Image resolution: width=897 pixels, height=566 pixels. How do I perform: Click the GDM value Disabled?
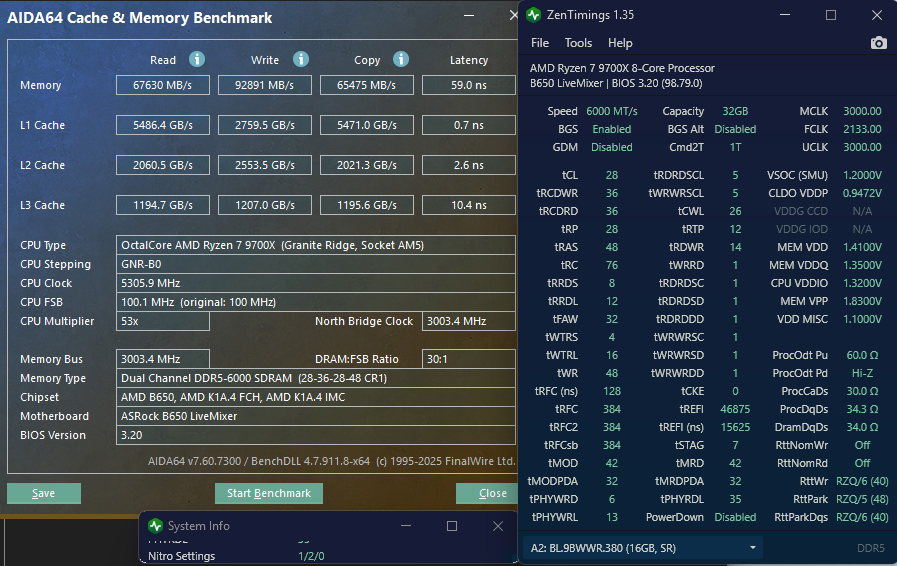point(612,147)
